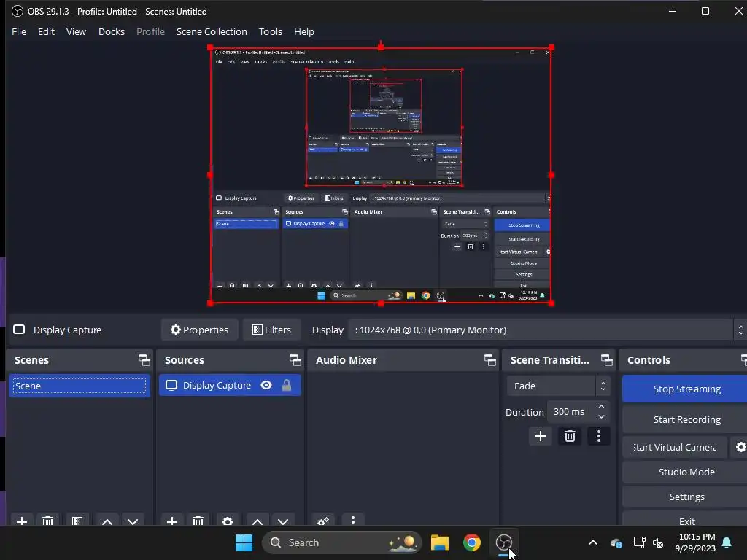Move source down arrow in Sources panel
Viewport: 747px width, 560px height.
pos(283,521)
